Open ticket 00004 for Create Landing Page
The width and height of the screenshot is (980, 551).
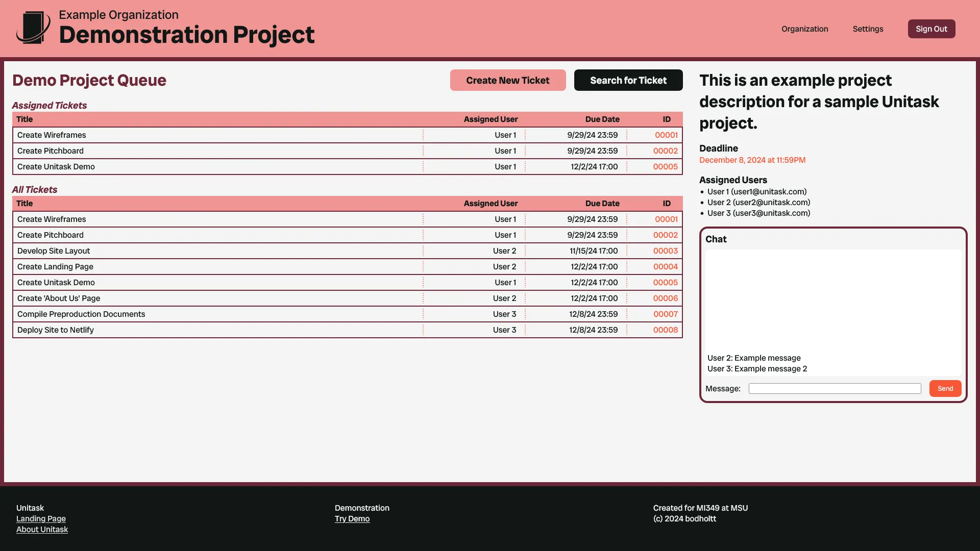665,266
